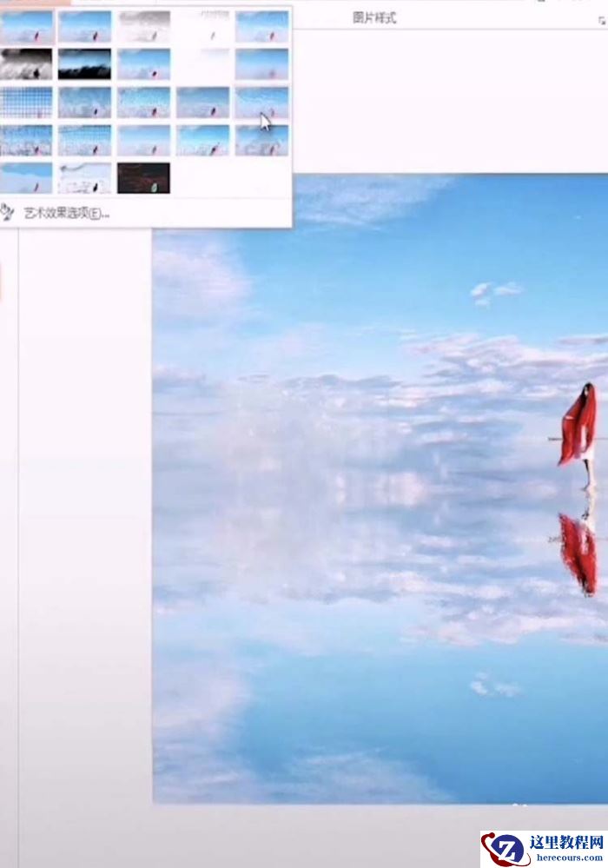Apply the Paint Brush artistic effect
The height and width of the screenshot is (868, 608).
pyautogui.click(x=144, y=64)
